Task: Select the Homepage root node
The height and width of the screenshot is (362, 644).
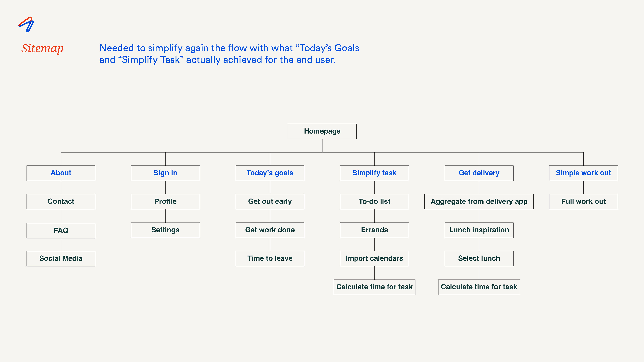Action: [322, 131]
